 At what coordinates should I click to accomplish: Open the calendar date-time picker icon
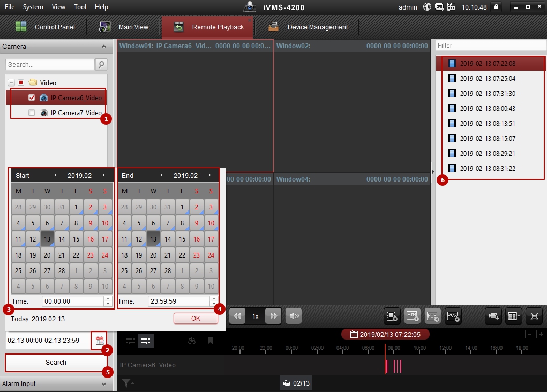(99, 341)
